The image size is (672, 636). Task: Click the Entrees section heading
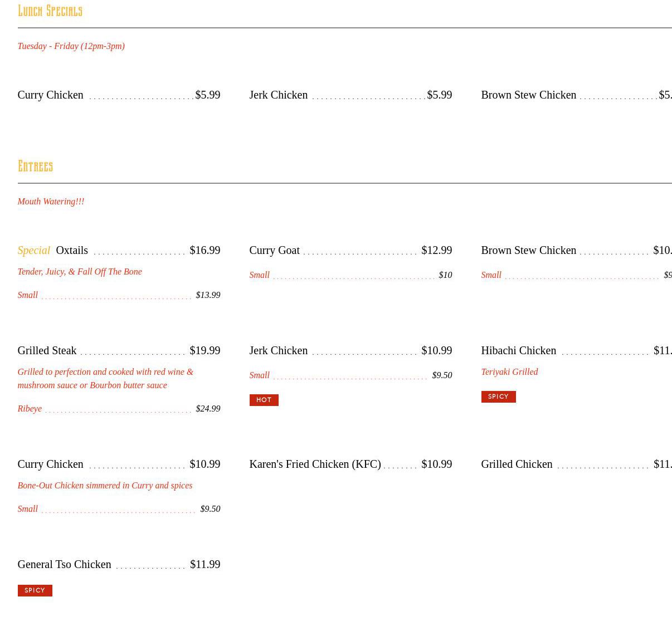[x=35, y=167]
